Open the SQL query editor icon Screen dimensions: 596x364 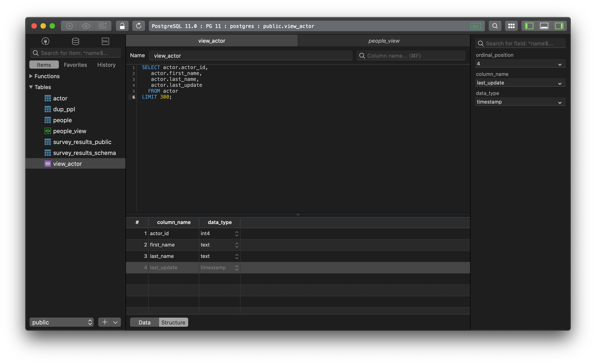point(105,41)
